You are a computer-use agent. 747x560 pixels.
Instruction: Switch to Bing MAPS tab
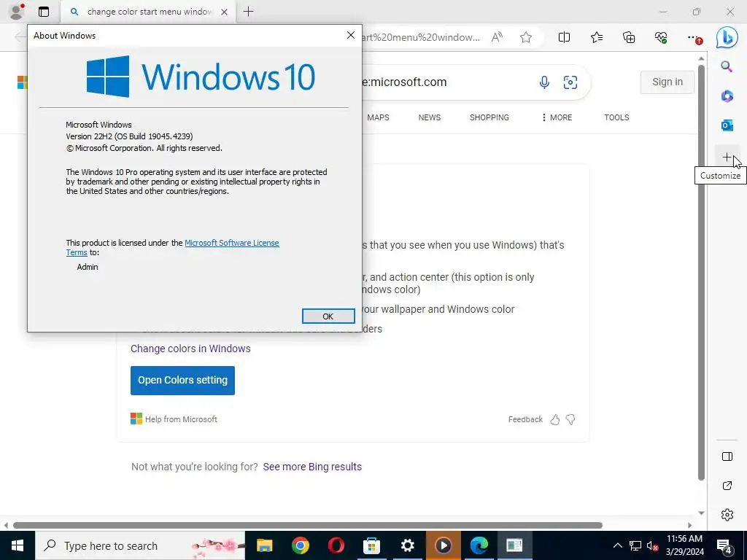click(379, 117)
